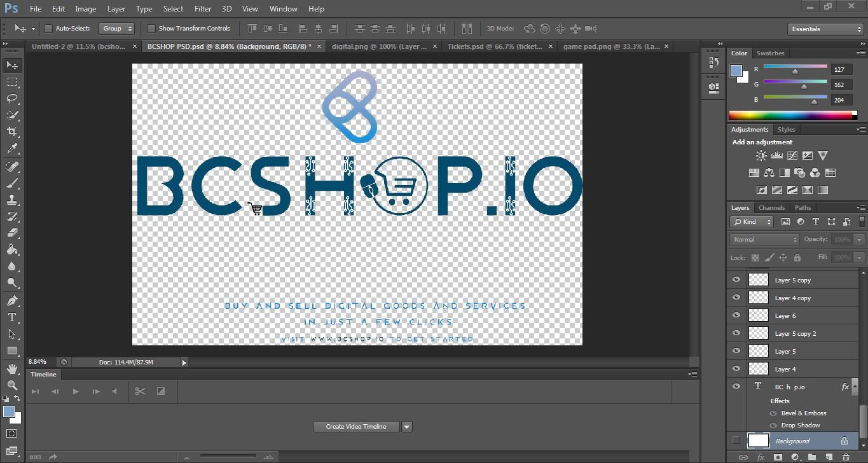Viewport: 868px width, 463px height.
Task: Switch to the Channels tab
Action: tap(771, 208)
